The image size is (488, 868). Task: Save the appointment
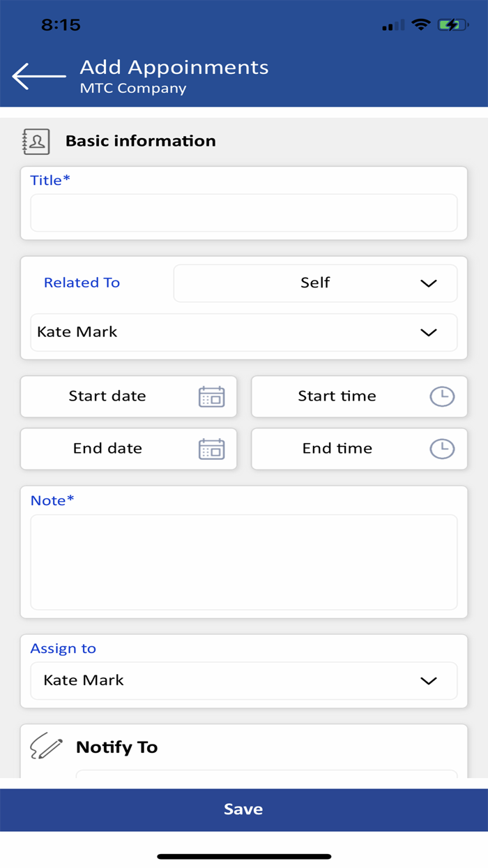244,809
